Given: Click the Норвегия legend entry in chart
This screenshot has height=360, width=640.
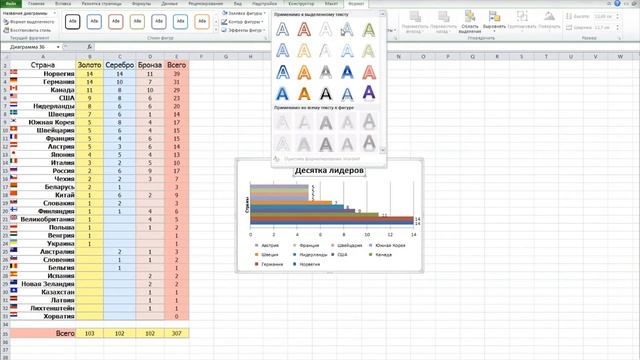Looking at the screenshot, I should click(x=306, y=264).
